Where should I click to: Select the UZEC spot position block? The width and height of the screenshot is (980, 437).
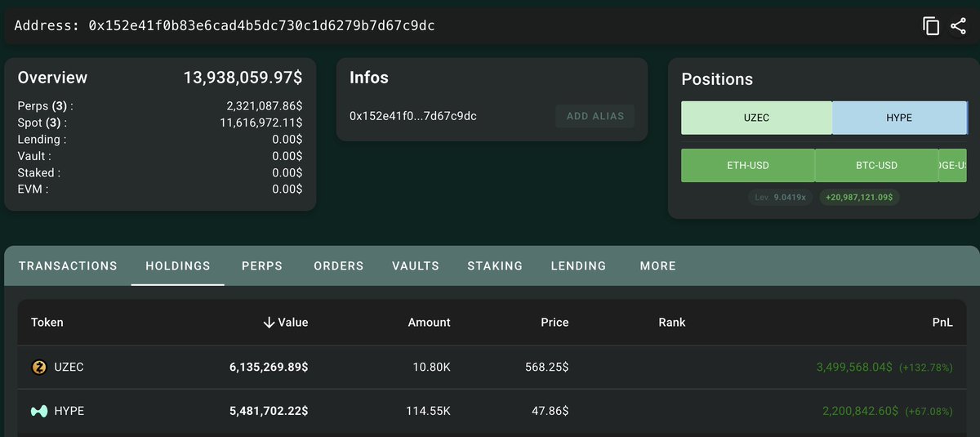click(x=756, y=118)
